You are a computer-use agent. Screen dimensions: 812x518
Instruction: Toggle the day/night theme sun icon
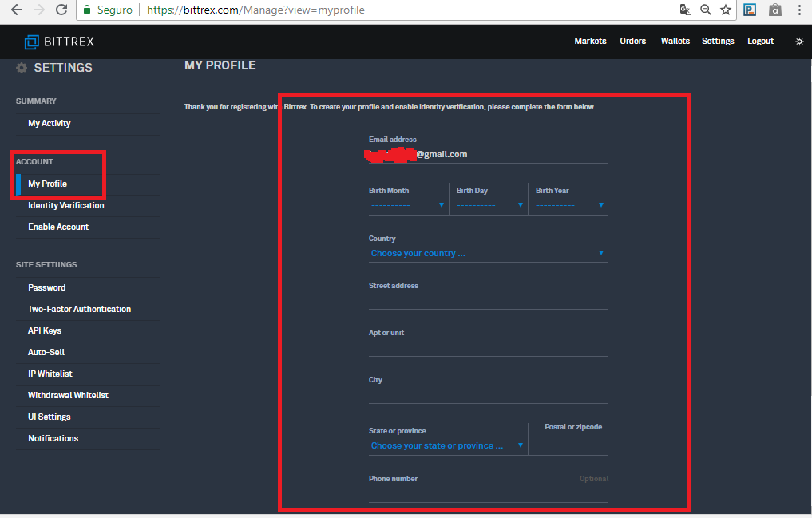[x=799, y=42]
